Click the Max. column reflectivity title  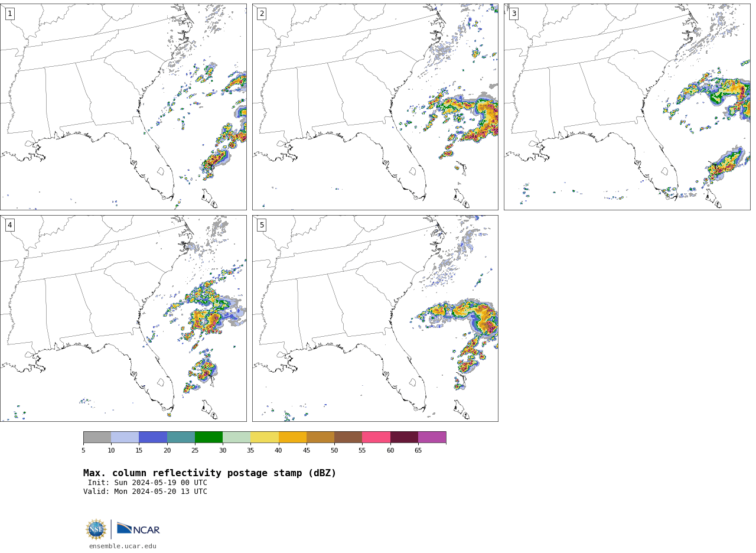pyautogui.click(x=210, y=473)
